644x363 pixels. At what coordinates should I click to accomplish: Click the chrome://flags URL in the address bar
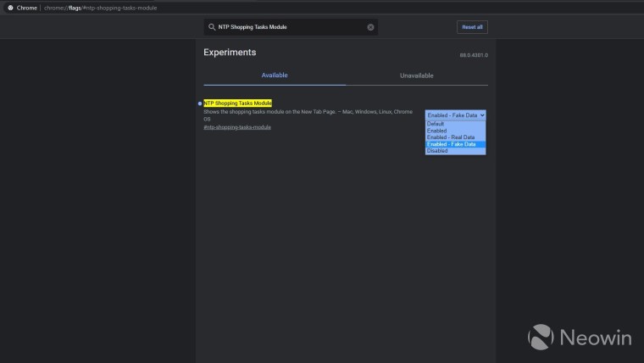[100, 8]
